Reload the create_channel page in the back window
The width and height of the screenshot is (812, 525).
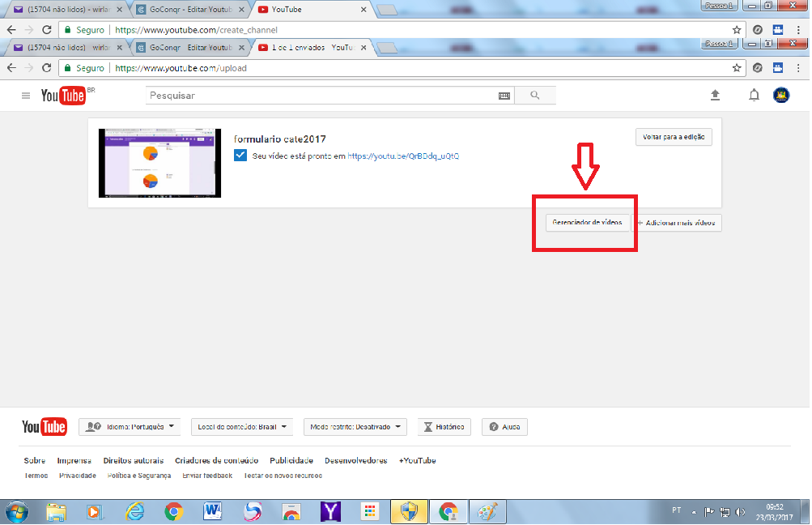(47, 30)
